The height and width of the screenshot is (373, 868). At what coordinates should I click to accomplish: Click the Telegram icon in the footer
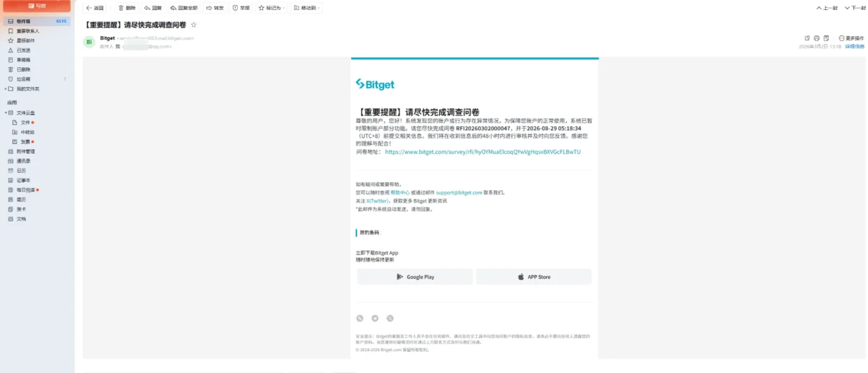click(375, 318)
